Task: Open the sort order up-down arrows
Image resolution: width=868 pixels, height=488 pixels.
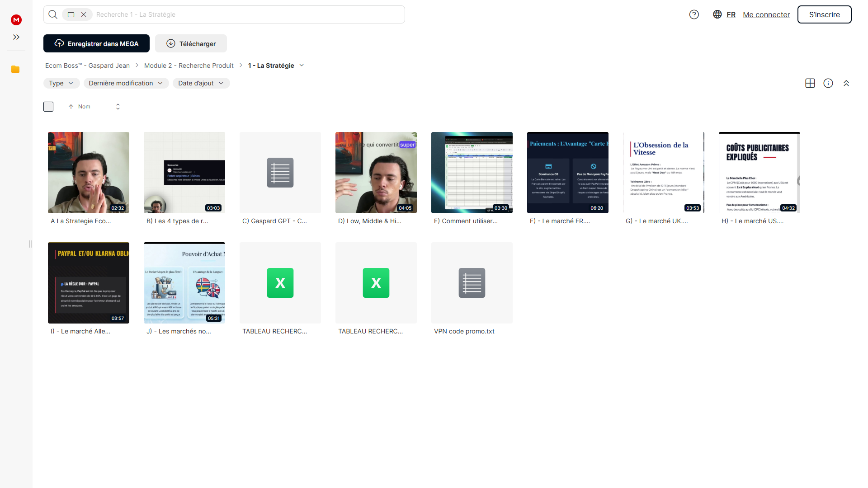Action: pyautogui.click(x=118, y=107)
